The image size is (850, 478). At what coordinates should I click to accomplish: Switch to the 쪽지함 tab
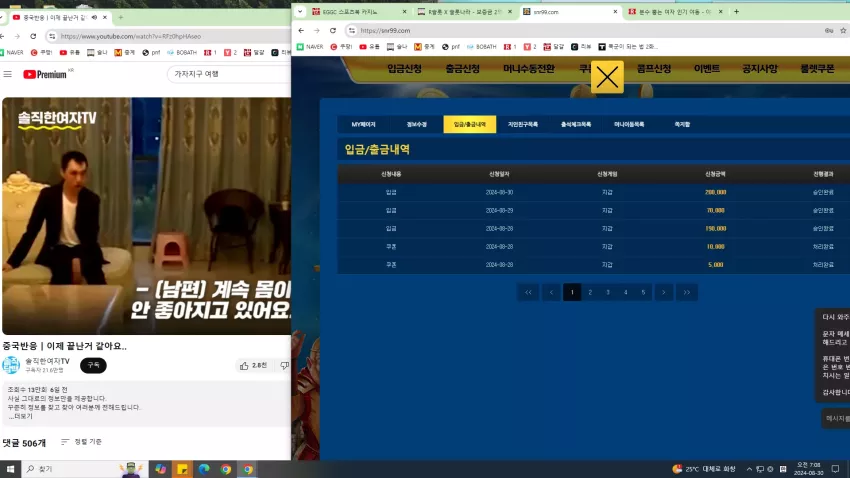[x=682, y=125]
